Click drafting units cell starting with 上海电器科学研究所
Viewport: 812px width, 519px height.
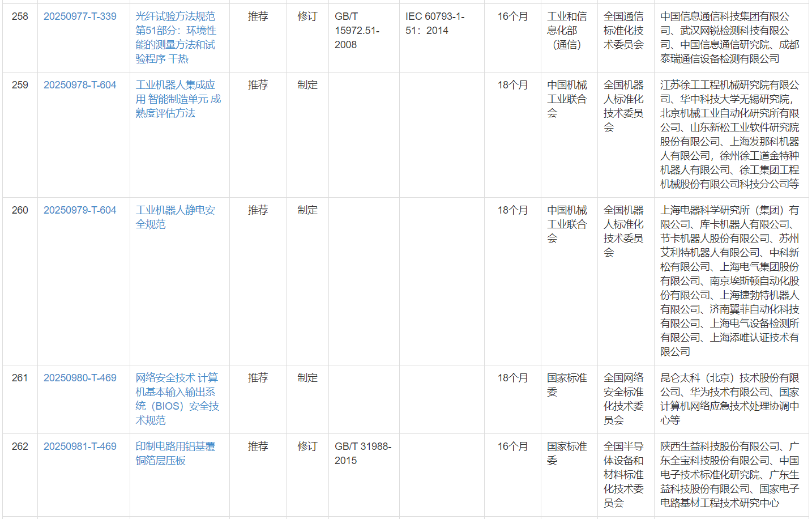click(729, 280)
